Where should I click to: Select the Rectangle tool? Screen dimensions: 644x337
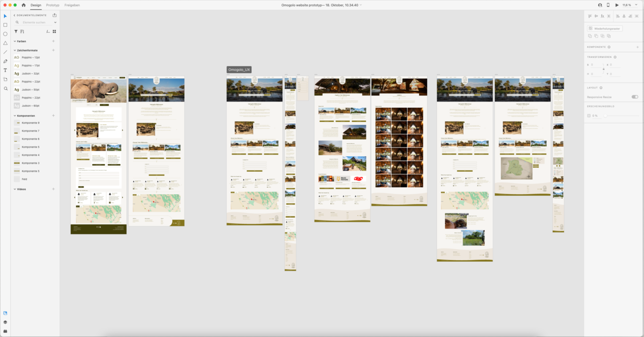[5, 25]
